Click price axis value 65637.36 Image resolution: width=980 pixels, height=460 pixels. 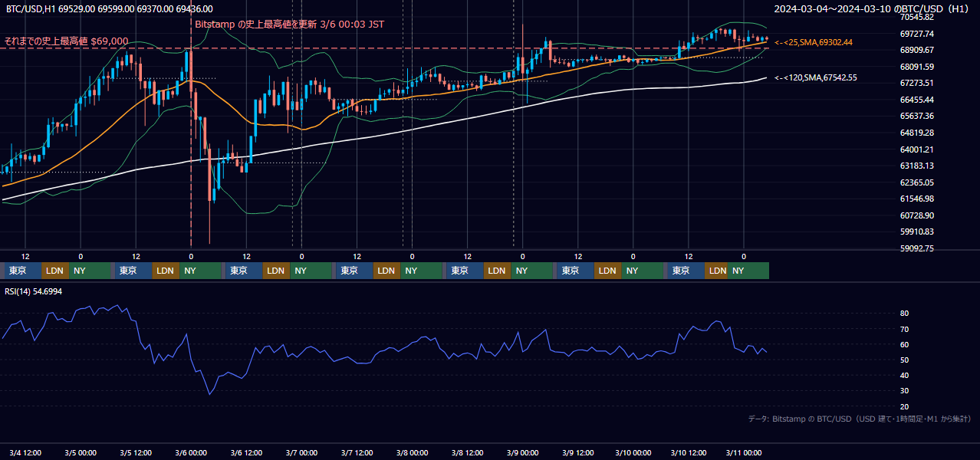click(916, 116)
